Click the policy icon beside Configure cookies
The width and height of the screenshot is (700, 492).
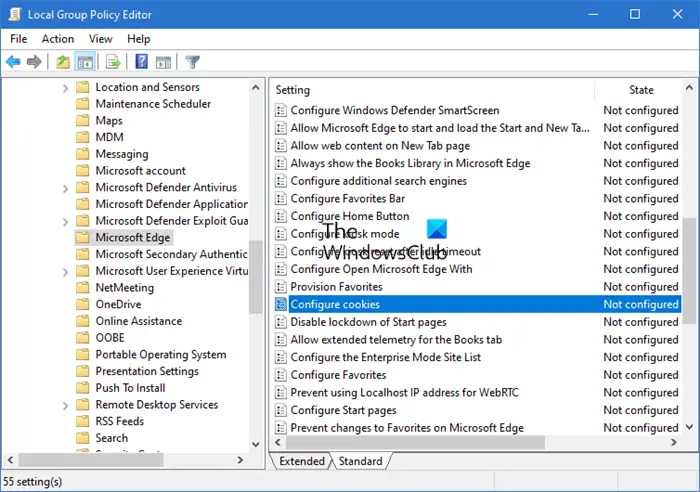pyautogui.click(x=280, y=304)
